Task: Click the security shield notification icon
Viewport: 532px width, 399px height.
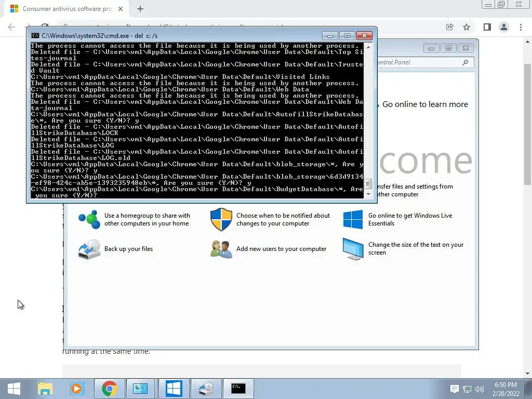Action: tap(221, 220)
